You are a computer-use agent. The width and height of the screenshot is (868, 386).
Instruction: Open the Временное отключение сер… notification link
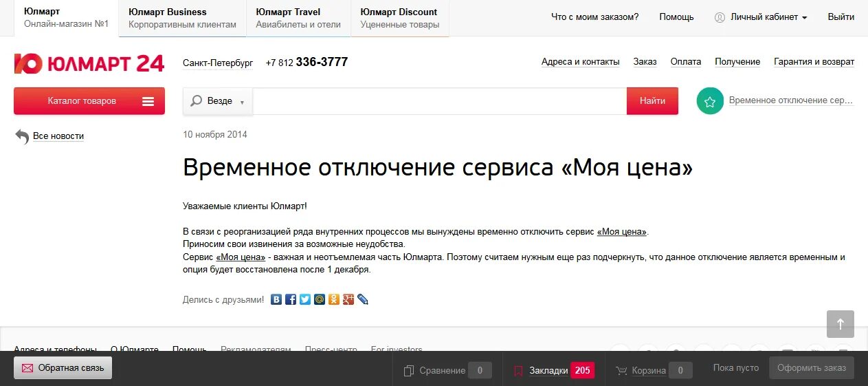click(x=790, y=100)
